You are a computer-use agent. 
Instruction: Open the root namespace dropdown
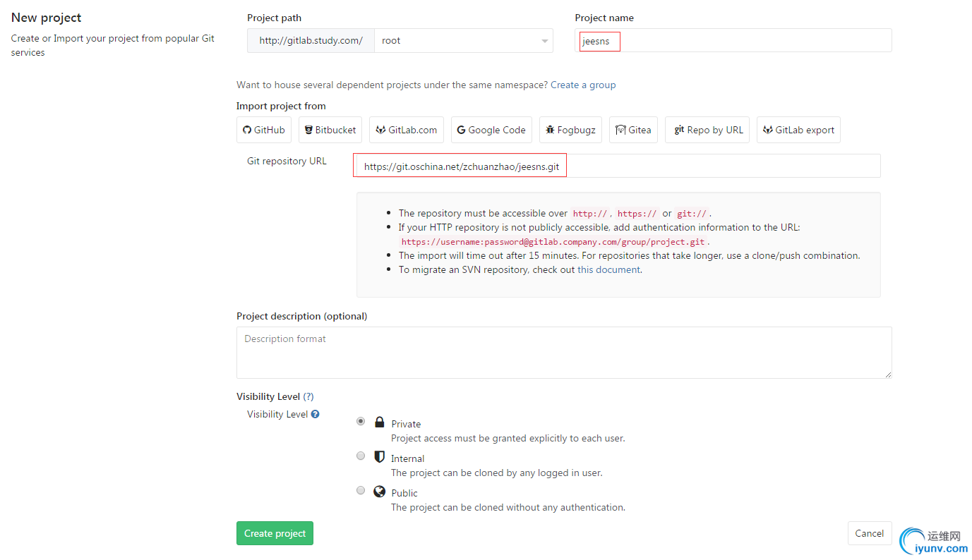(x=463, y=41)
